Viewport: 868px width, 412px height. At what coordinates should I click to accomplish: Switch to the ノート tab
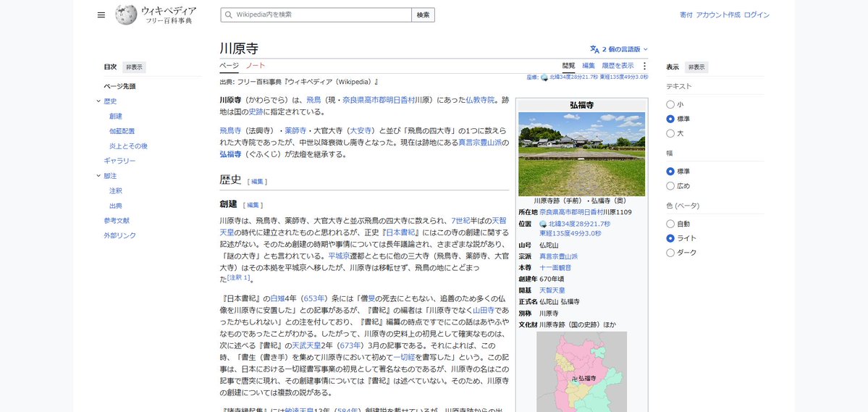point(256,65)
